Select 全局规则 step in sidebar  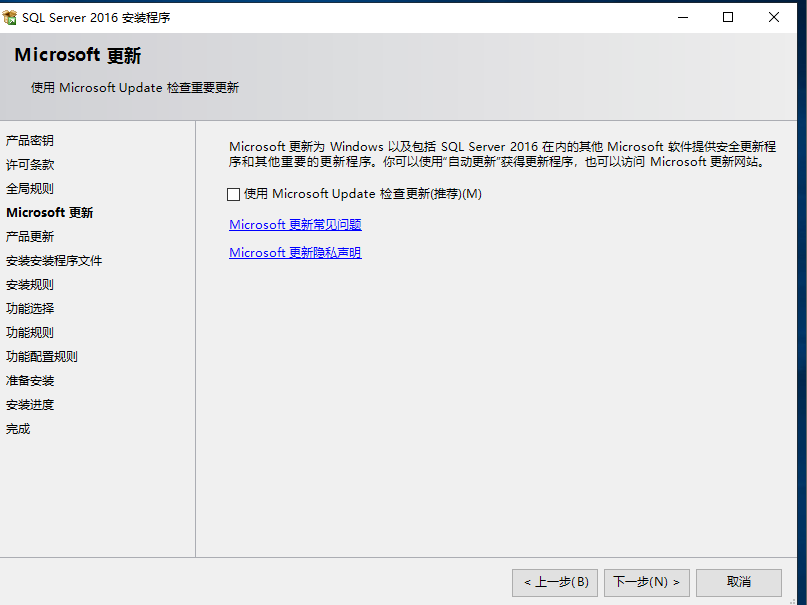point(30,189)
